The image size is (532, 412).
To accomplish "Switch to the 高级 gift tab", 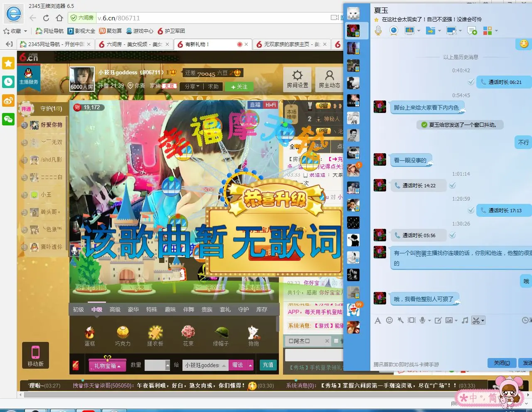I will [x=115, y=309].
